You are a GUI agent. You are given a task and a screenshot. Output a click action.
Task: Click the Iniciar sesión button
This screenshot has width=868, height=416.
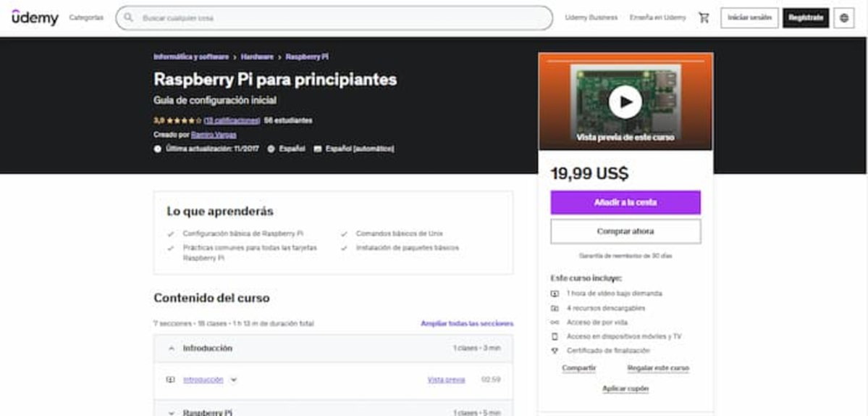click(749, 17)
